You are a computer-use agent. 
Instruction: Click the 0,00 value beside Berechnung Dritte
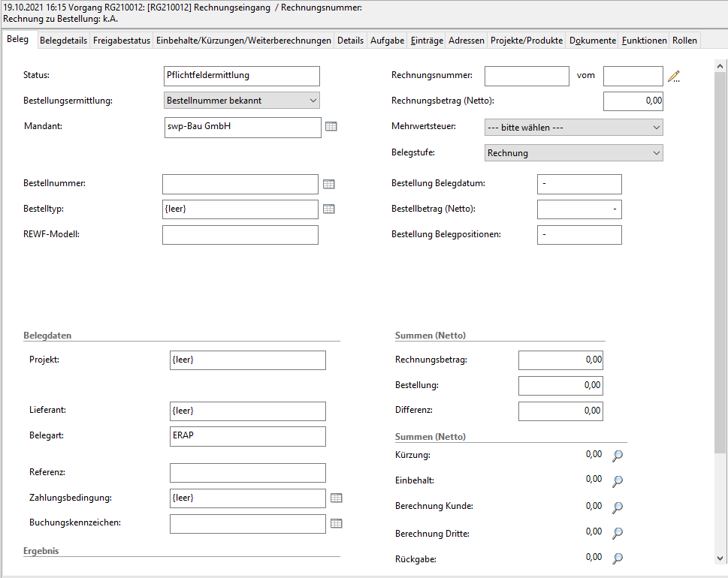[x=594, y=531]
